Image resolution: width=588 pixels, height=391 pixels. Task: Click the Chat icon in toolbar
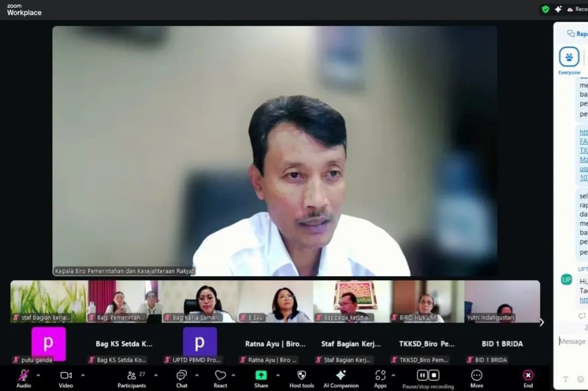[181, 376]
